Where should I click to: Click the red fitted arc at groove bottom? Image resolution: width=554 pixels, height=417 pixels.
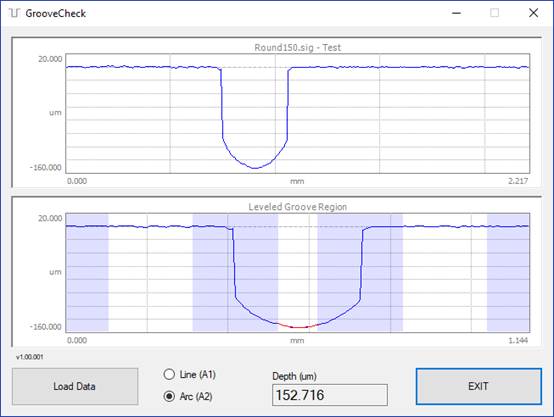click(299, 327)
